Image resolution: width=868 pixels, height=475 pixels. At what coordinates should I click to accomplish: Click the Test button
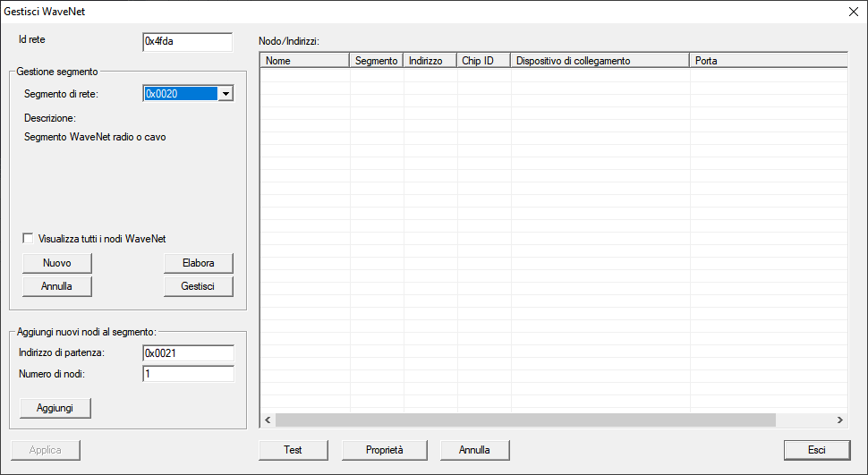point(293,450)
